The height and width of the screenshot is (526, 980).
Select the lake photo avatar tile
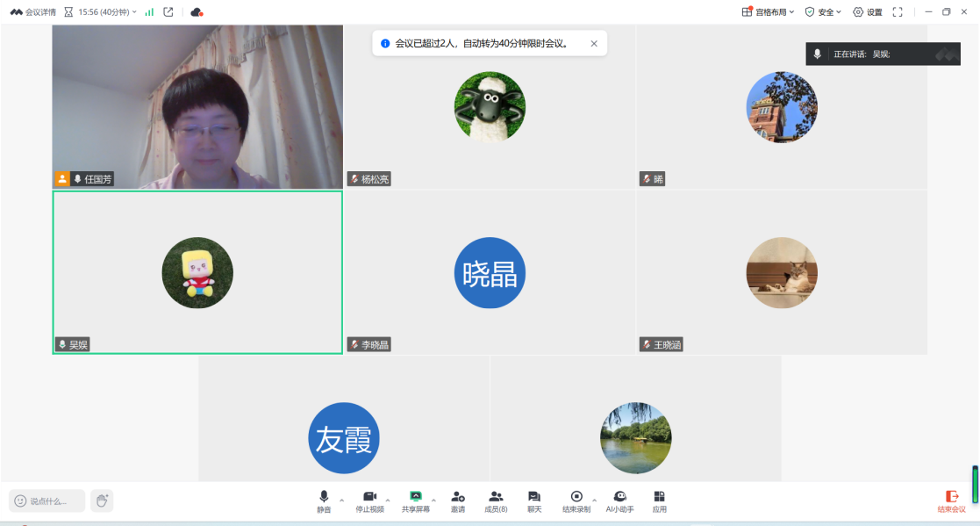pyautogui.click(x=635, y=438)
